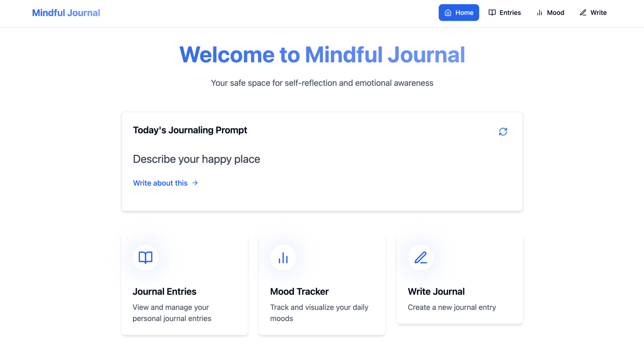This screenshot has width=644, height=355.
Task: Click the Mindful Journal logo
Action: [66, 12]
